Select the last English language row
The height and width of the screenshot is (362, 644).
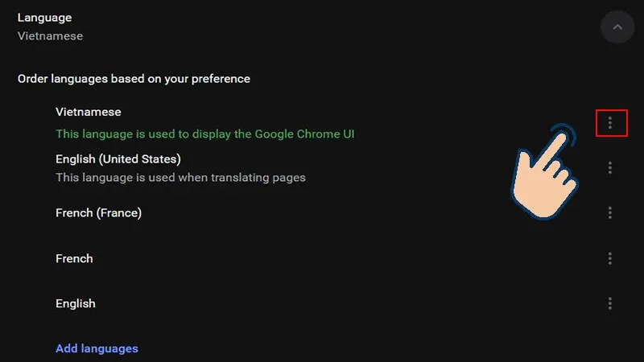[75, 303]
